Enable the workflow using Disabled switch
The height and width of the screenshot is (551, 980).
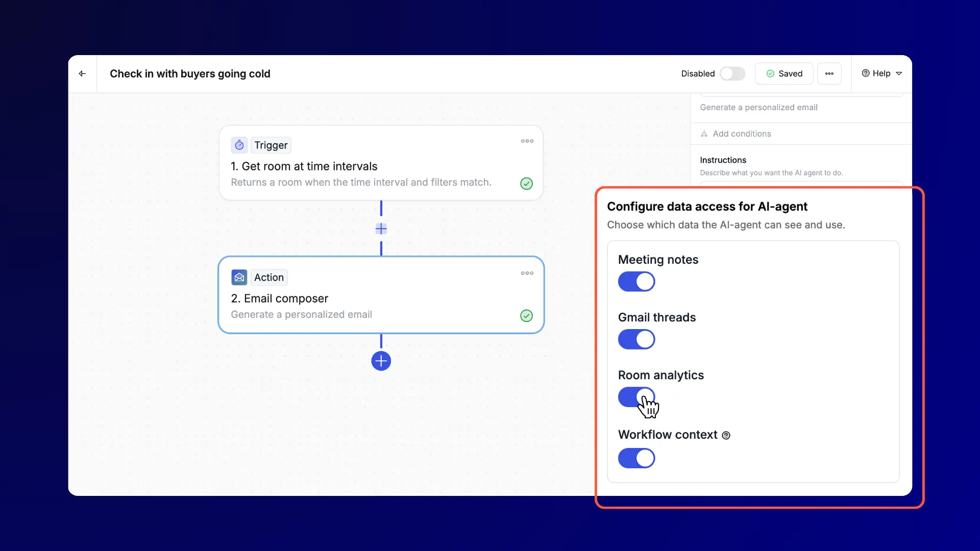click(x=732, y=73)
